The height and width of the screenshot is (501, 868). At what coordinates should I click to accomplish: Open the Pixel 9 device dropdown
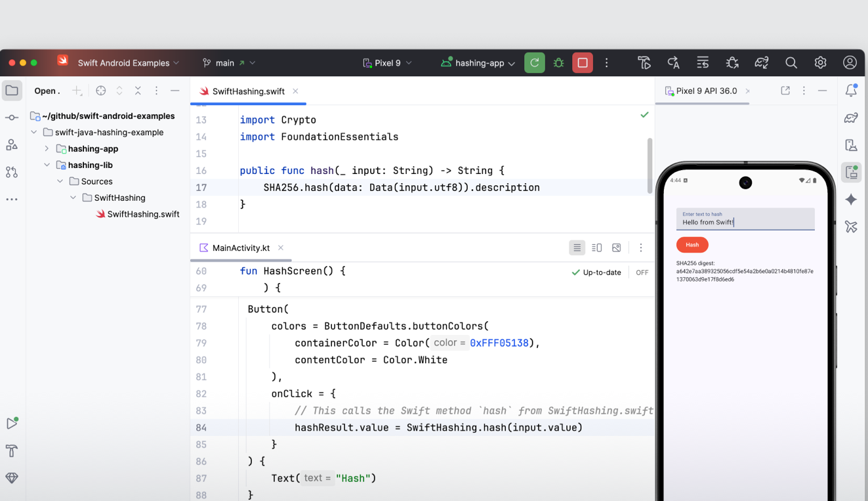386,62
